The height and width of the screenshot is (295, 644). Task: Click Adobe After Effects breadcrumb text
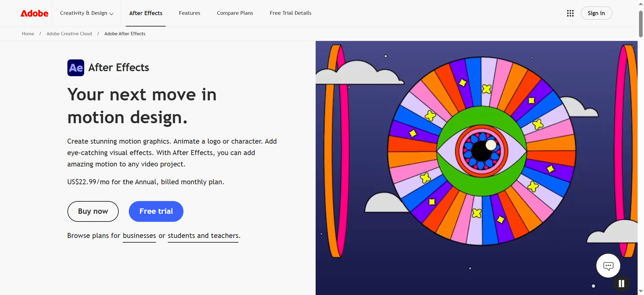pos(125,34)
